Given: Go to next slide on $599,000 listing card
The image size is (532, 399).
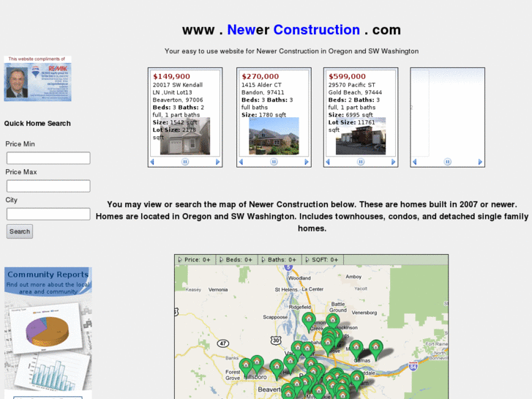Looking at the screenshot, I should click(393, 162).
